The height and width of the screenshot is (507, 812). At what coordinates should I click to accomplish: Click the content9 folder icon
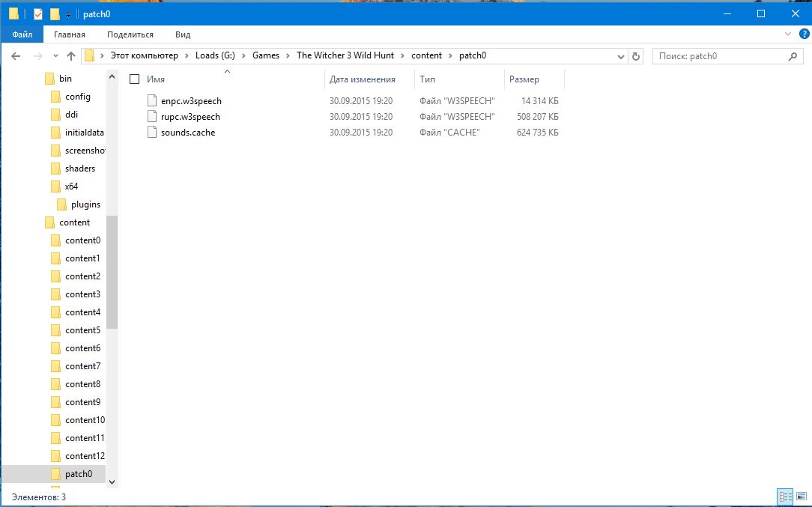click(56, 402)
